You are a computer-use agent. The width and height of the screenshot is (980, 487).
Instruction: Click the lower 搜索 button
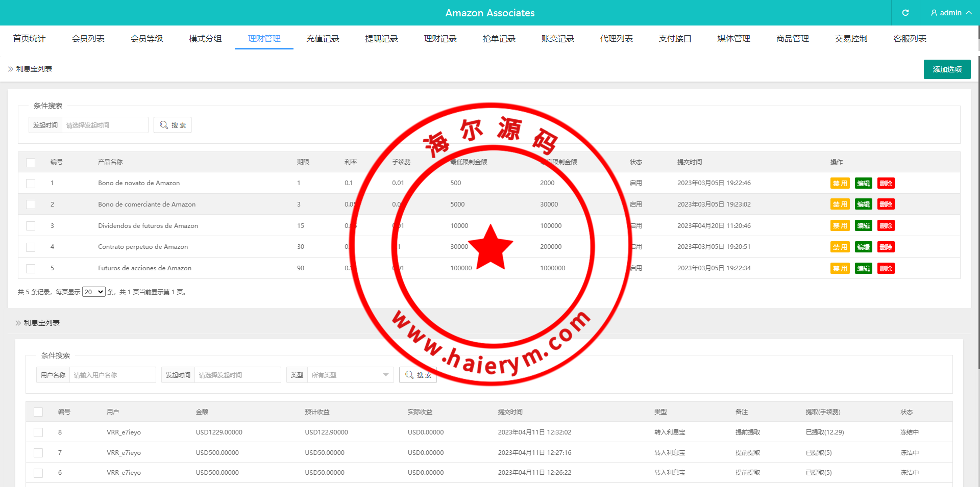pos(418,375)
